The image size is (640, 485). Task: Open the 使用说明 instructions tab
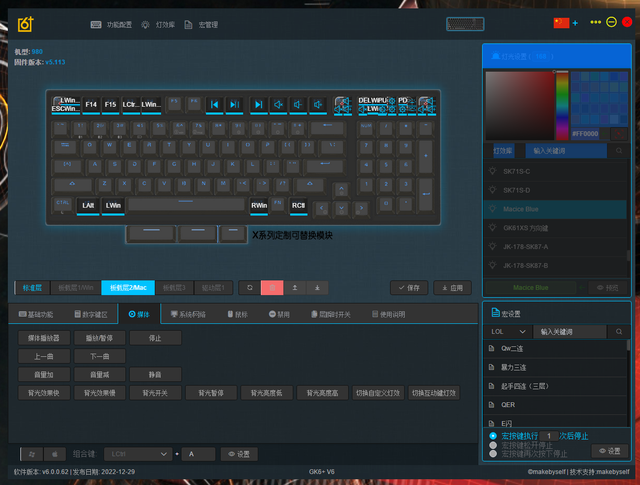pos(389,314)
